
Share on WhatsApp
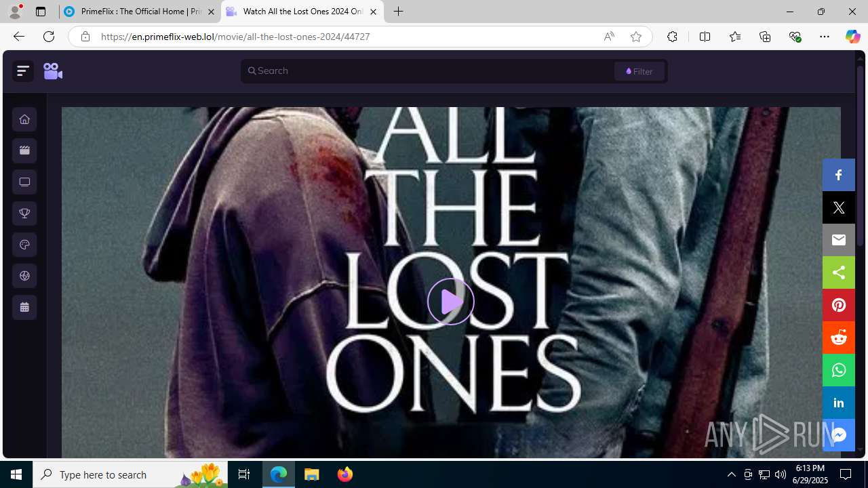point(839,370)
